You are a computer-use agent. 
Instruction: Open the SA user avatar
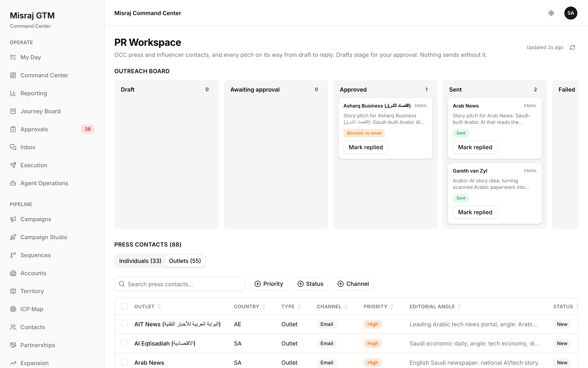[570, 13]
